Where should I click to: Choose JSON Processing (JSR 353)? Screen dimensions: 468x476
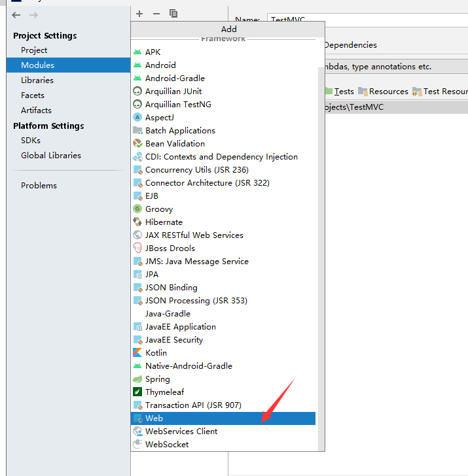[x=223, y=301]
